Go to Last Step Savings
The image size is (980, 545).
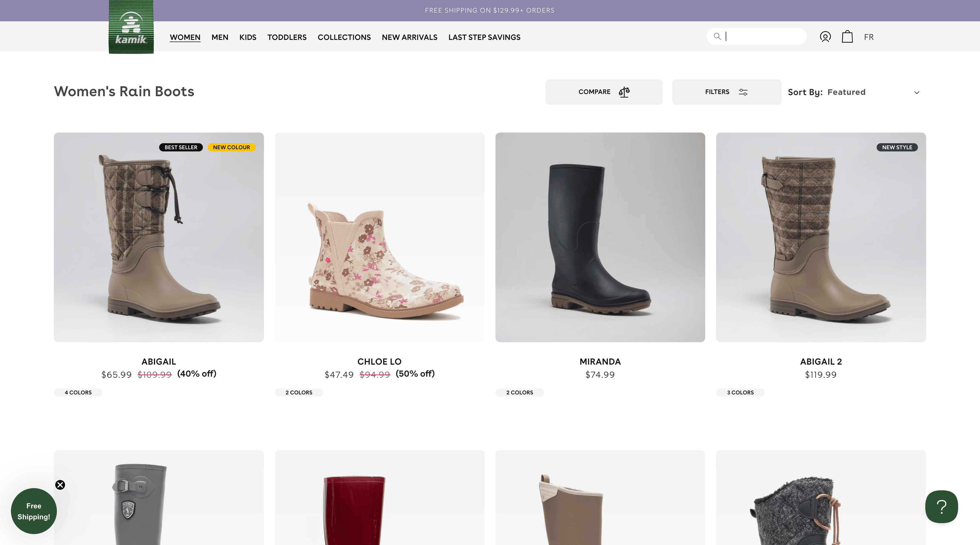tap(484, 37)
